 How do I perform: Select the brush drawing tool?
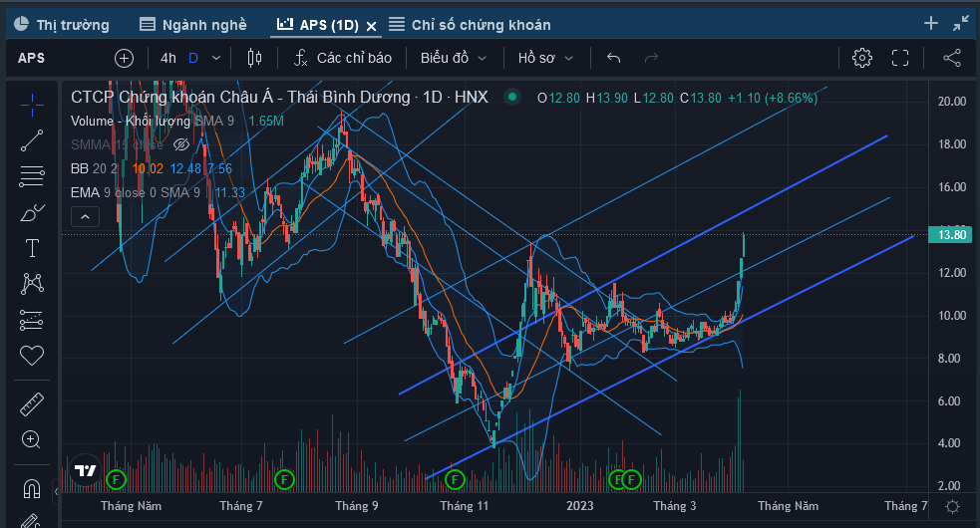click(x=32, y=212)
